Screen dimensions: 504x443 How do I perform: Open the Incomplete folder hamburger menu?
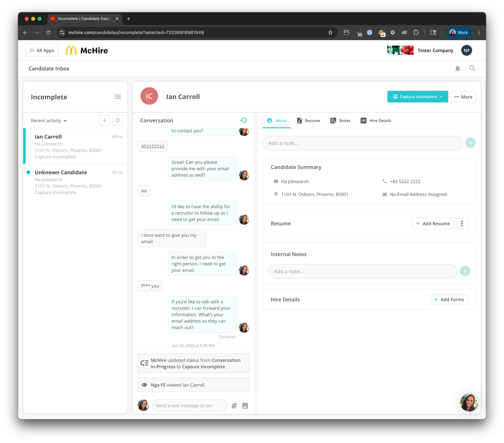pyautogui.click(x=118, y=97)
